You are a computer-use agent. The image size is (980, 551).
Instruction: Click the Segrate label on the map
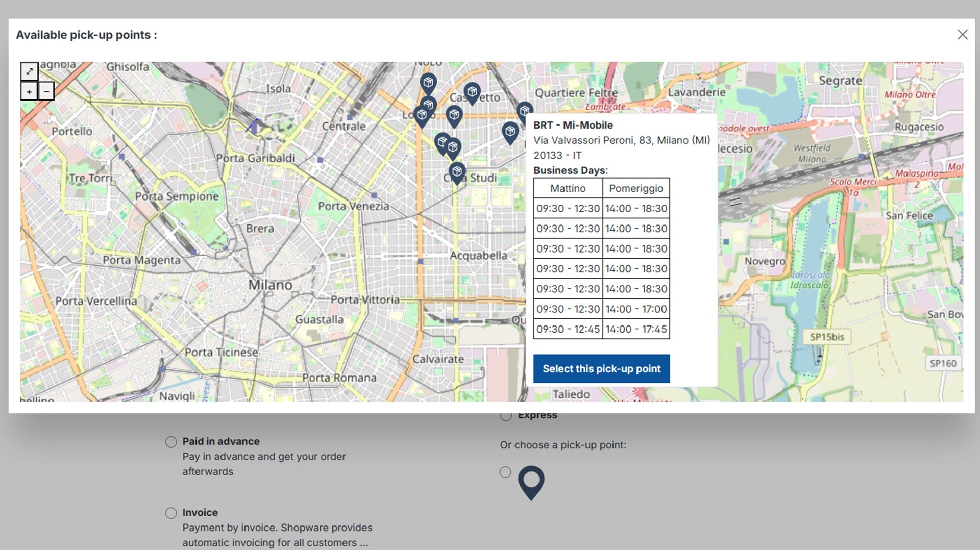[840, 80]
